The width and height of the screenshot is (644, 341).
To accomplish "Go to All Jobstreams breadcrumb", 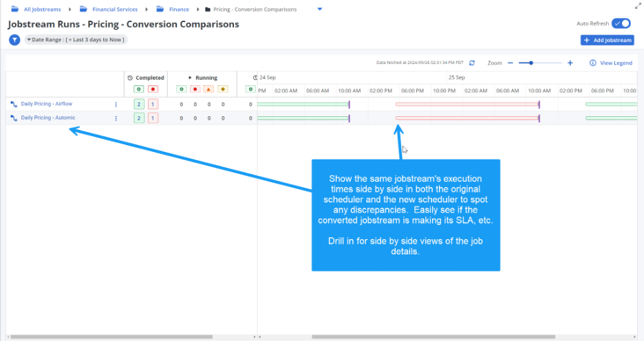I will click(43, 10).
